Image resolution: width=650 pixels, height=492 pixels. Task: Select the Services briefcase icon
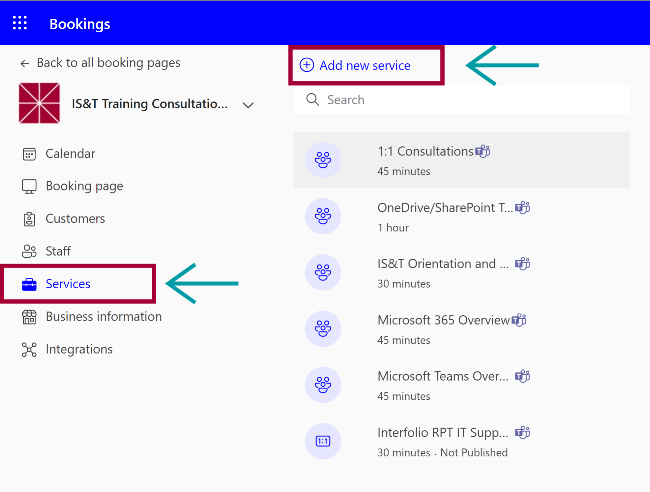(29, 284)
